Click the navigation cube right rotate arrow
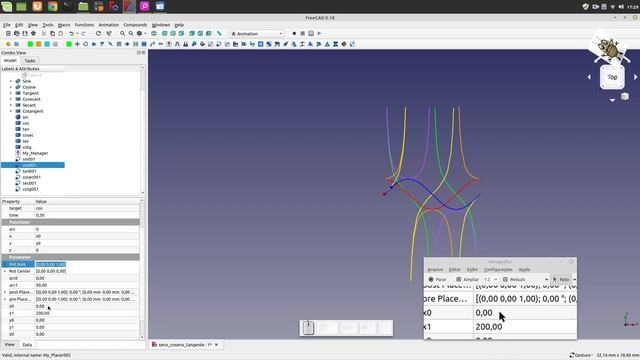This screenshot has height=360, width=640. click(636, 77)
